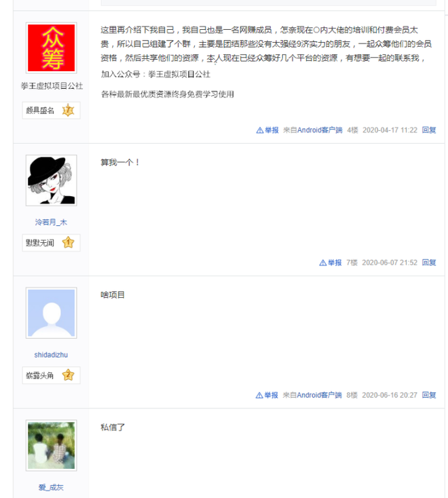Click the level 7 star badge

point(68,111)
